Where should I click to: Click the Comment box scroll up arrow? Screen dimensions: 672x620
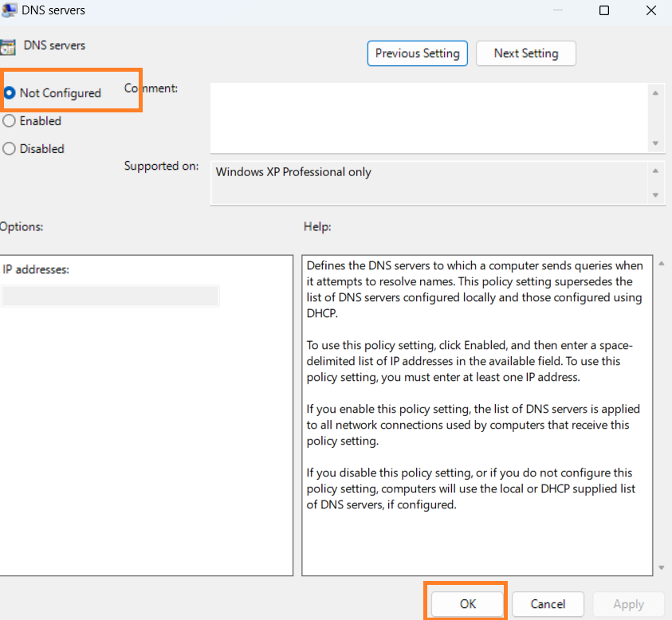pos(655,93)
